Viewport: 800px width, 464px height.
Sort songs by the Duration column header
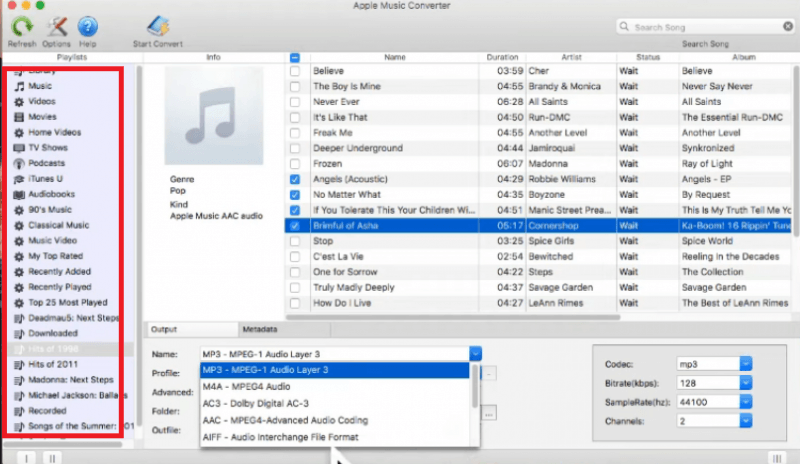tap(502, 57)
